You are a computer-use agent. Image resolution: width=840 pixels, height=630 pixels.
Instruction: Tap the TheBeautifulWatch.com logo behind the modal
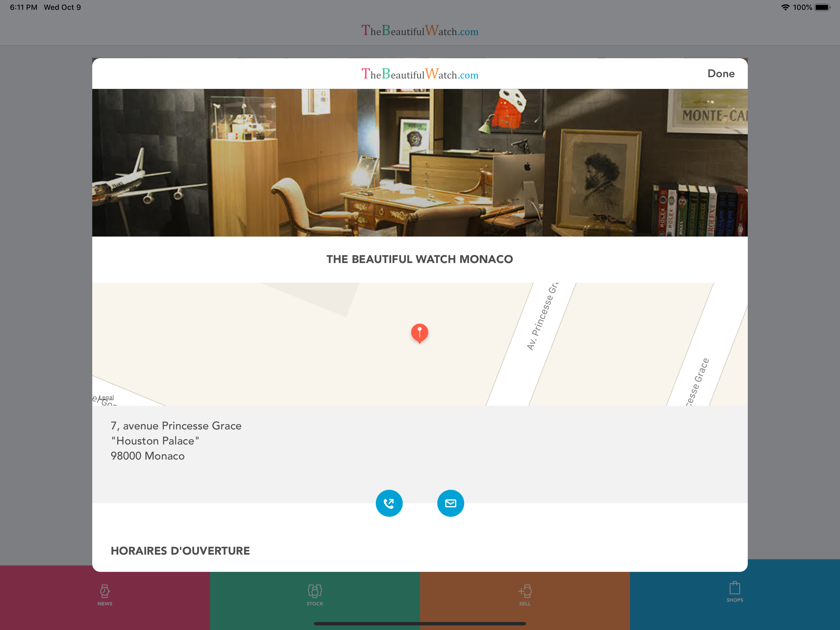(x=420, y=30)
